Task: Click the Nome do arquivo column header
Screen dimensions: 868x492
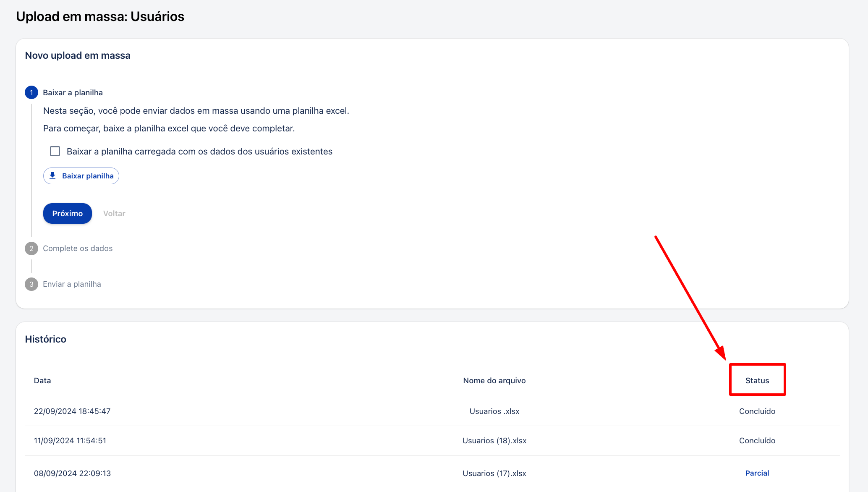Action: 494,380
